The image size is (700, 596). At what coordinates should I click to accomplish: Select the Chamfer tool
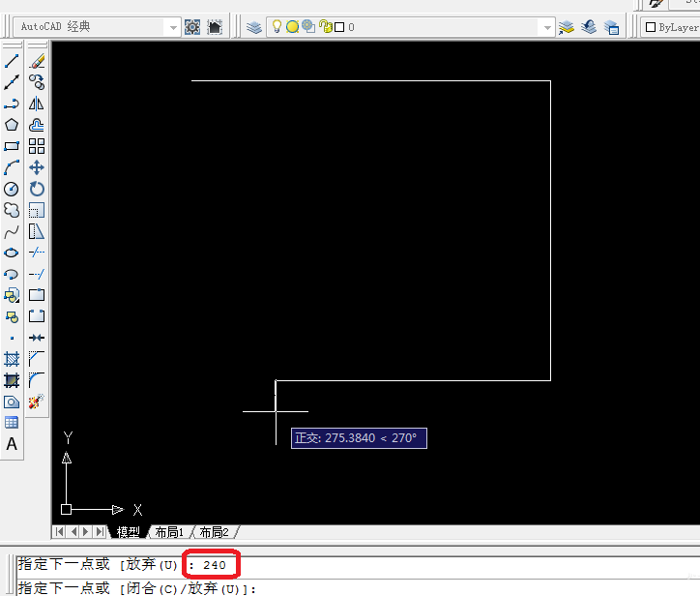coord(37,359)
